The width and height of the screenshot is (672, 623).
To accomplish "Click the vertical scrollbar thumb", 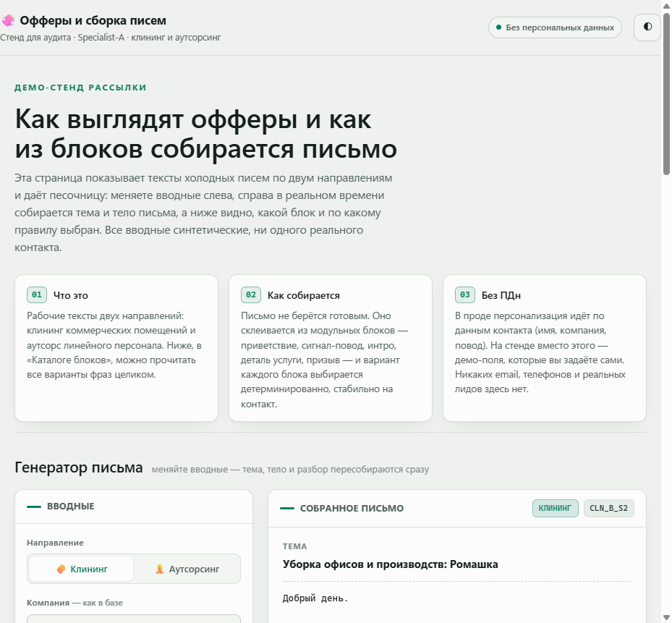I will [666, 93].
